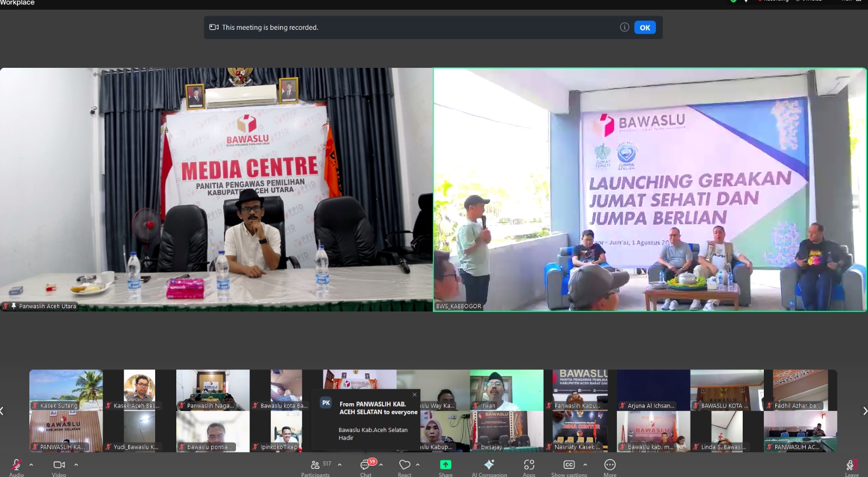Open the Apps icon
Viewport: 868px width, 477px height.
pos(529,465)
